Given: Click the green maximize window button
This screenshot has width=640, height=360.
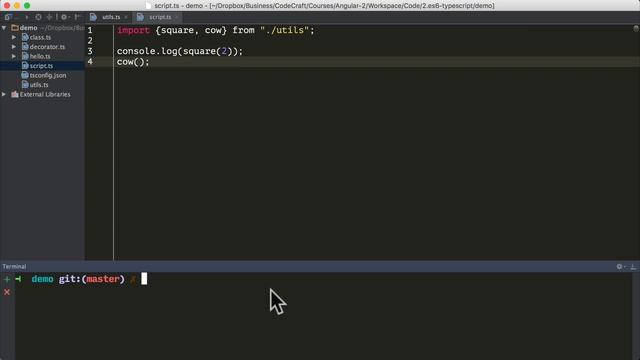Looking at the screenshot, I should 27,6.
